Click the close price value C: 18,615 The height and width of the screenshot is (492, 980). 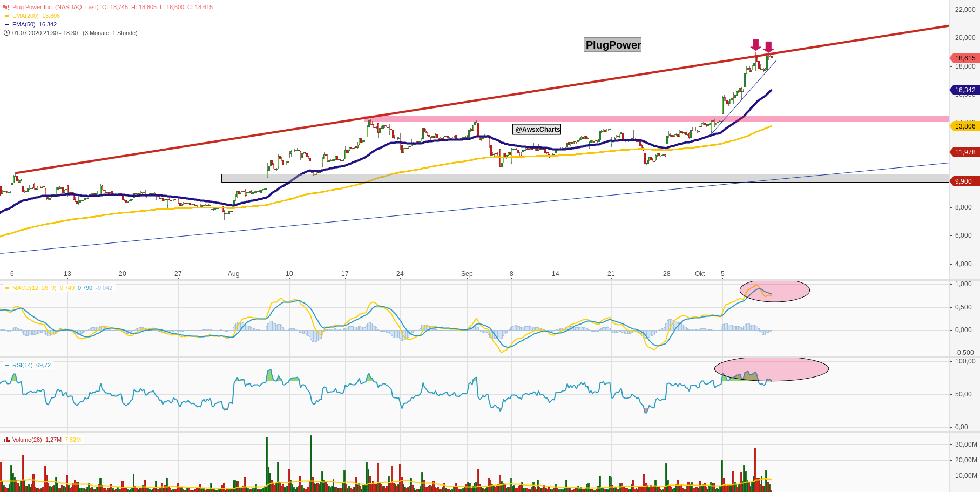[x=200, y=7]
